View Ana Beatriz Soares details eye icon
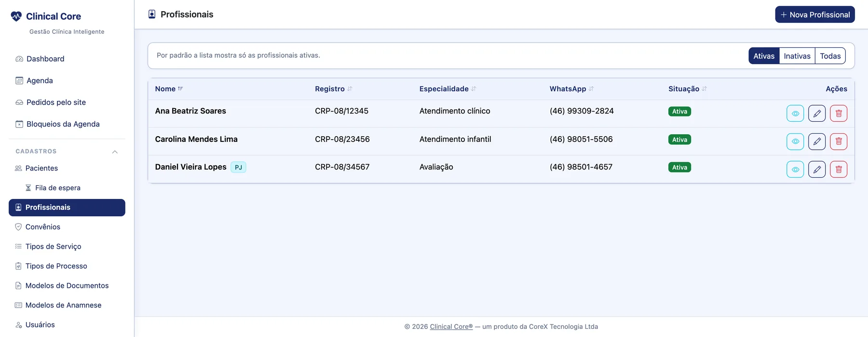Screen dimensions: 868x337 coord(795,113)
